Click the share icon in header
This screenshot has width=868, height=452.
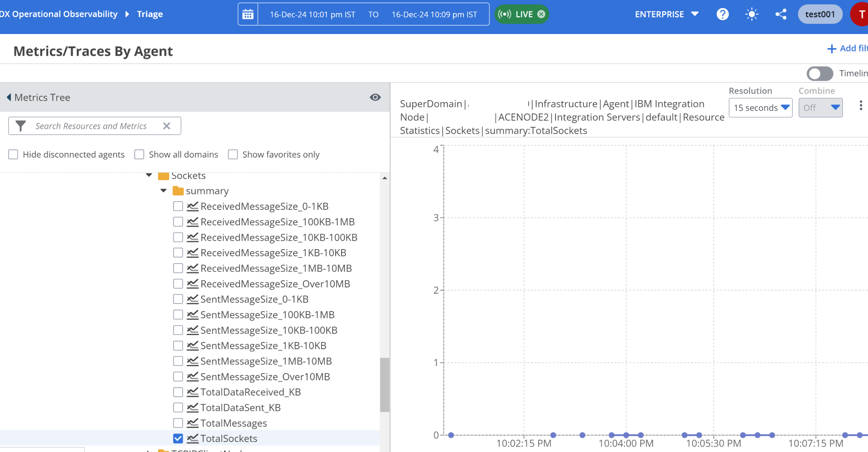781,14
